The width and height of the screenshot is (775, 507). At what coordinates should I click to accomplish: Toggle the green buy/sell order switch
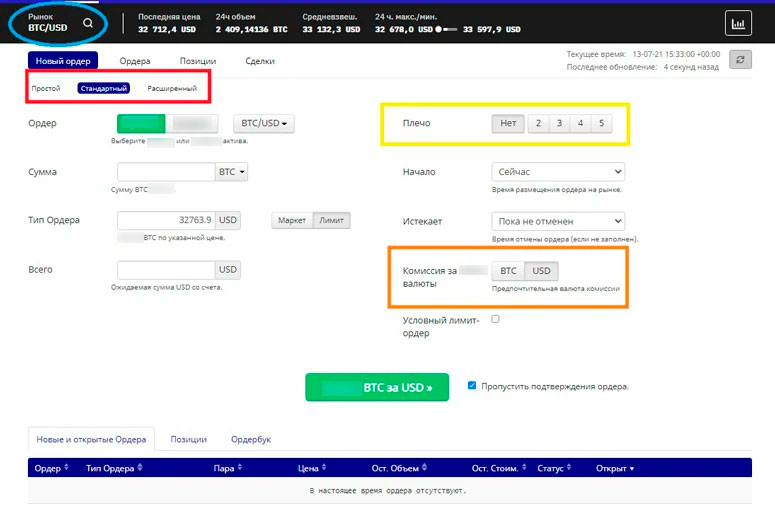tap(168, 124)
